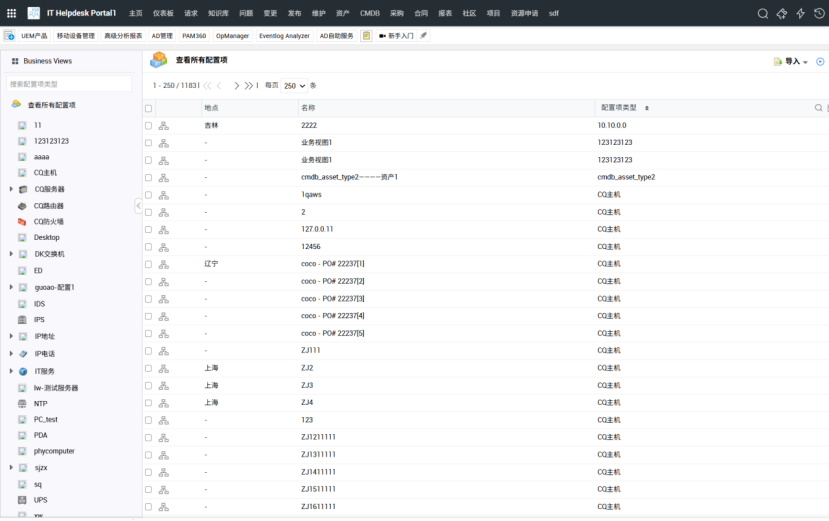Sort by the 配置项类型 column header

point(619,108)
